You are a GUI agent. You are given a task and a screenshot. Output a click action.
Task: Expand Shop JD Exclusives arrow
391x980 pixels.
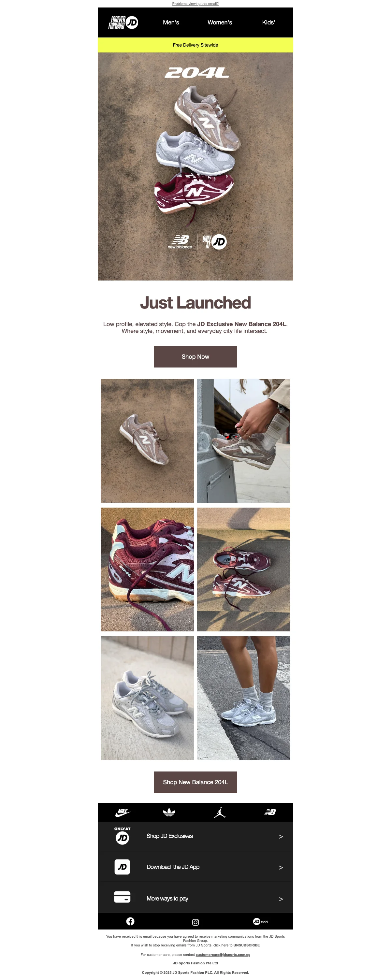(x=281, y=837)
